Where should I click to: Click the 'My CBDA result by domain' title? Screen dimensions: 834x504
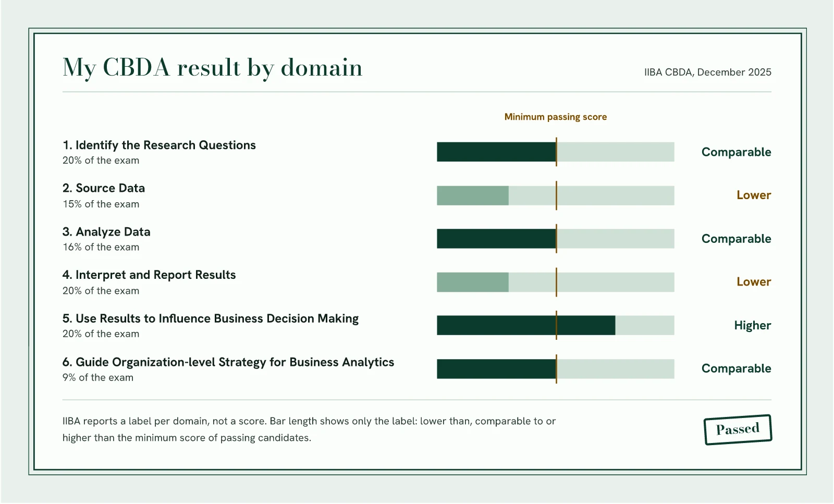tap(212, 68)
